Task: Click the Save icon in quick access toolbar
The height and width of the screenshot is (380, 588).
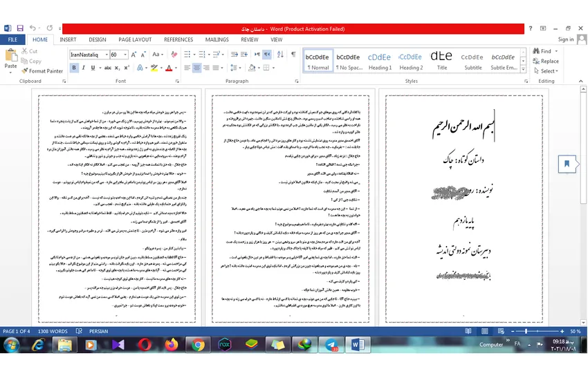Action: pos(20,28)
